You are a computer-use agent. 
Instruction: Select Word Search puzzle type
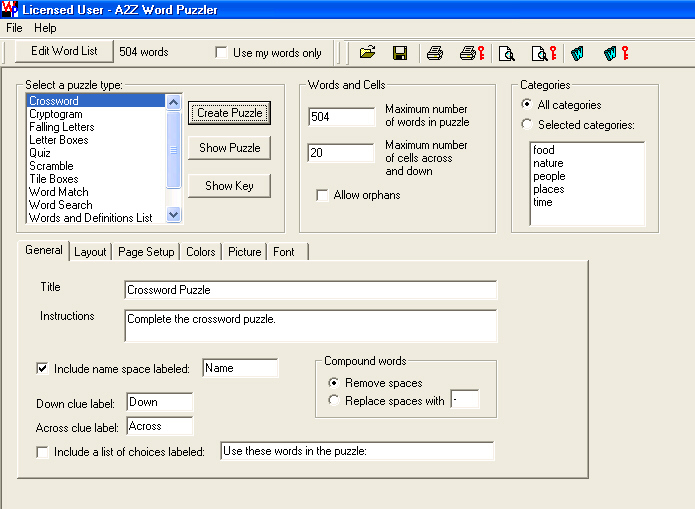pos(96,205)
